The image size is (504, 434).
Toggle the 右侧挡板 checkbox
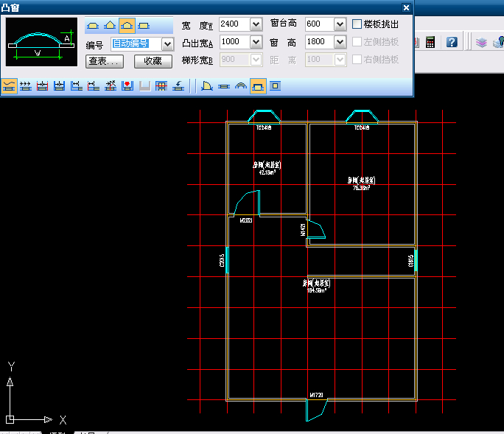(x=357, y=60)
